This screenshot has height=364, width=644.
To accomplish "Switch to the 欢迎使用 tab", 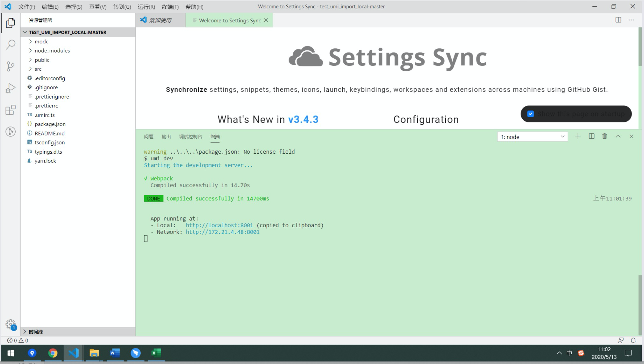I will click(x=160, y=20).
